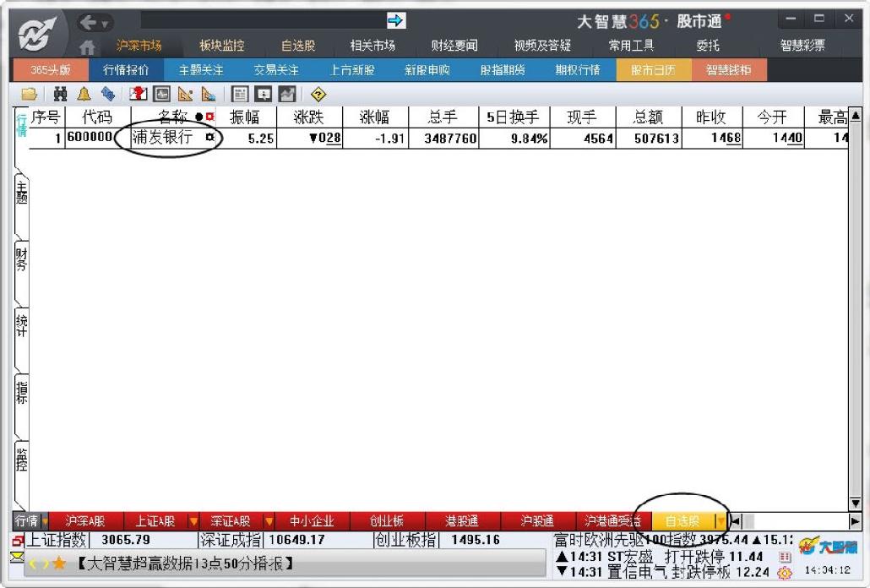870x588 pixels.
Task: Sort by the 5日换手 column header
Action: [x=514, y=117]
